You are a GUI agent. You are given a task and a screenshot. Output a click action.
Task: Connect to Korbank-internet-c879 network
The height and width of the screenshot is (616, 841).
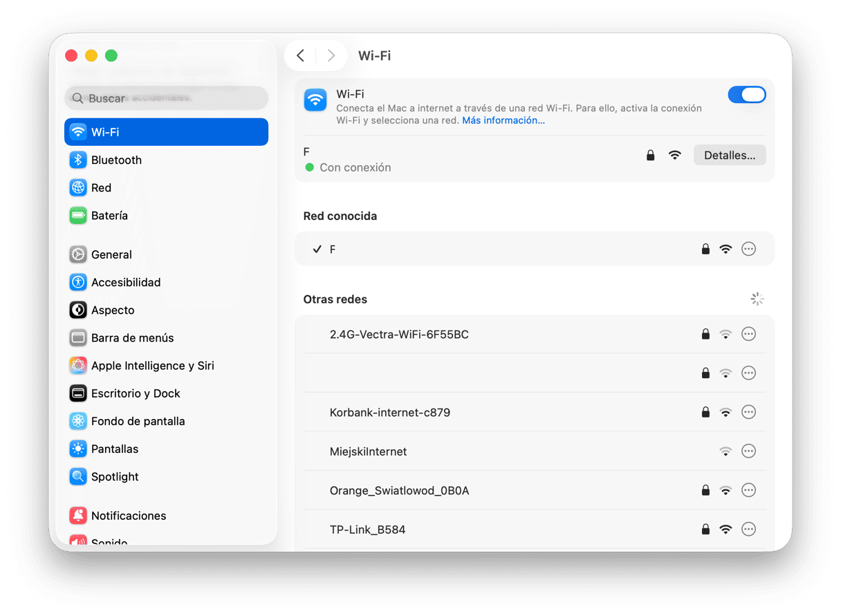coord(390,413)
